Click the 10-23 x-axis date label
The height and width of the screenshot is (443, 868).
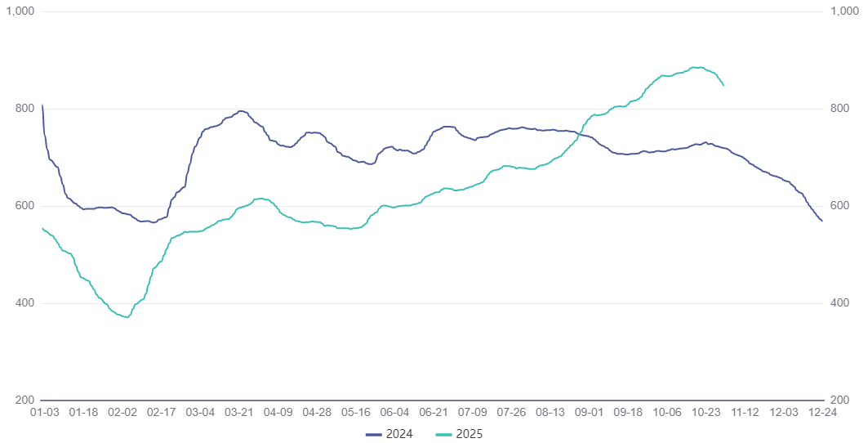pos(706,414)
